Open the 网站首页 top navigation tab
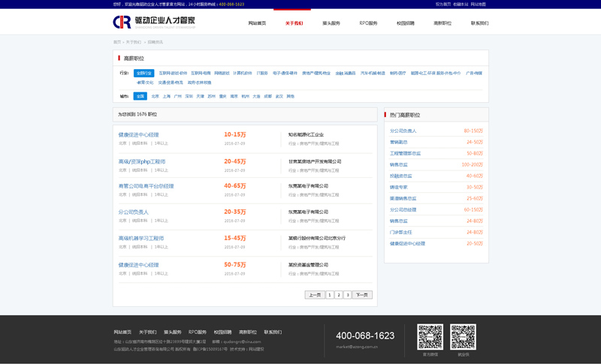The height and width of the screenshot is (364, 601). coord(257,23)
